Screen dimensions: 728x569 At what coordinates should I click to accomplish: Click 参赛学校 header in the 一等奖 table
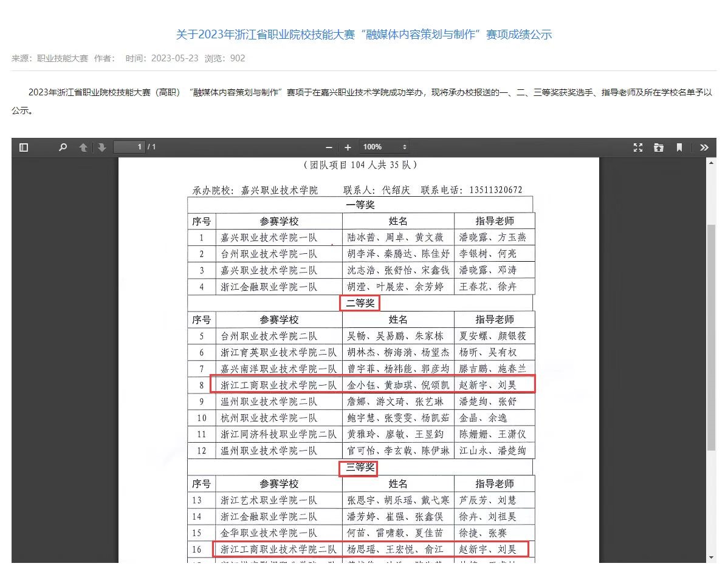(279, 222)
